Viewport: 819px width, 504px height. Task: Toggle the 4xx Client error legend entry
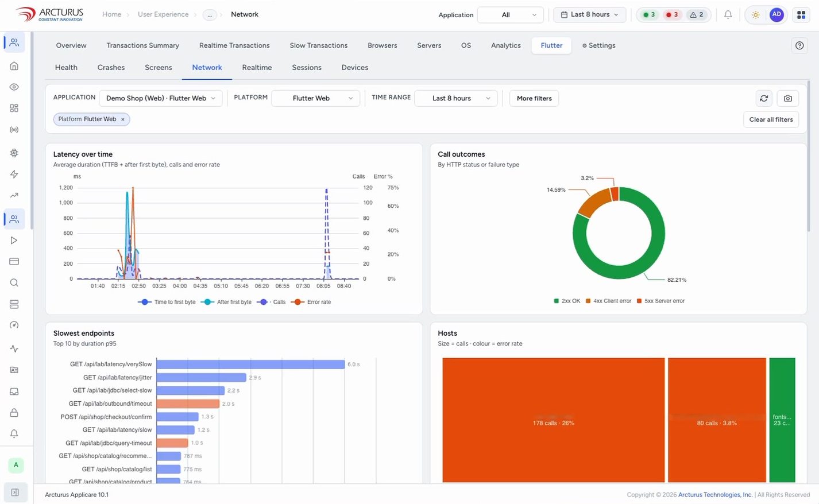tap(608, 301)
